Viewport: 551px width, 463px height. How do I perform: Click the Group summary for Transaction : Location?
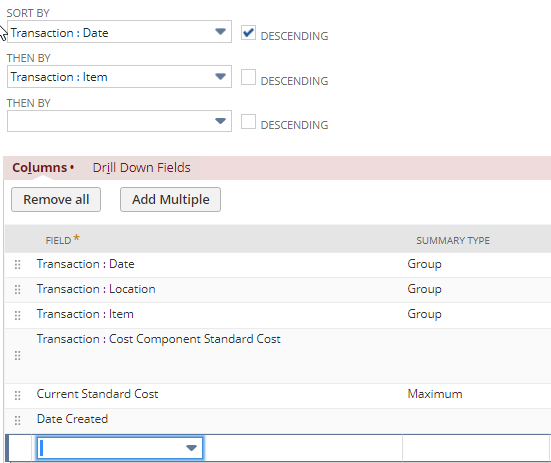[x=424, y=289]
